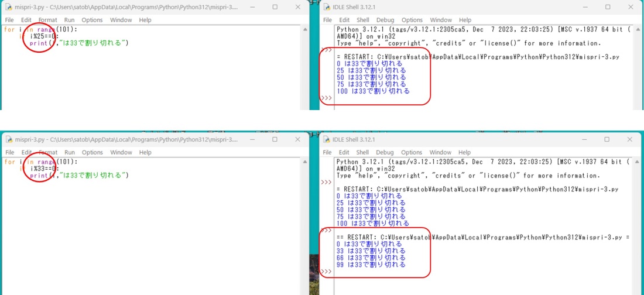644x295 pixels.
Task: Open Edit menu in the upper IDLE Shell
Action: [x=344, y=20]
